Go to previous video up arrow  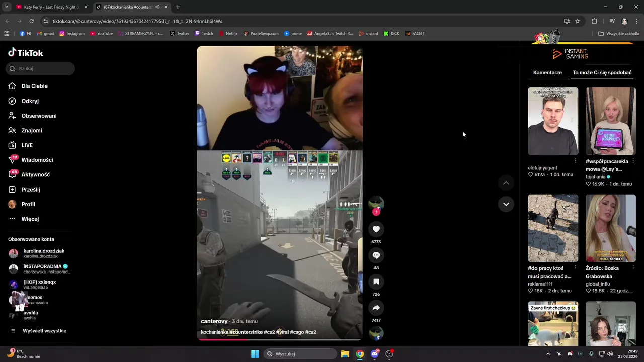coord(506,183)
